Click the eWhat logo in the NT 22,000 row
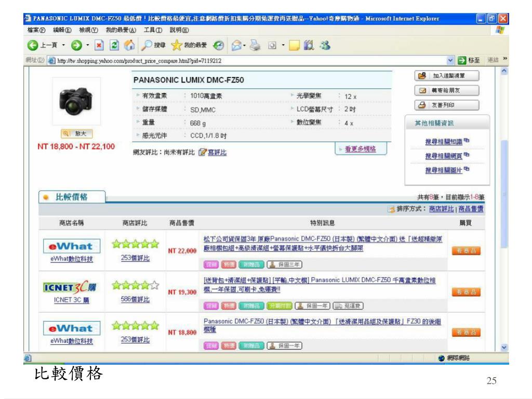 72,246
